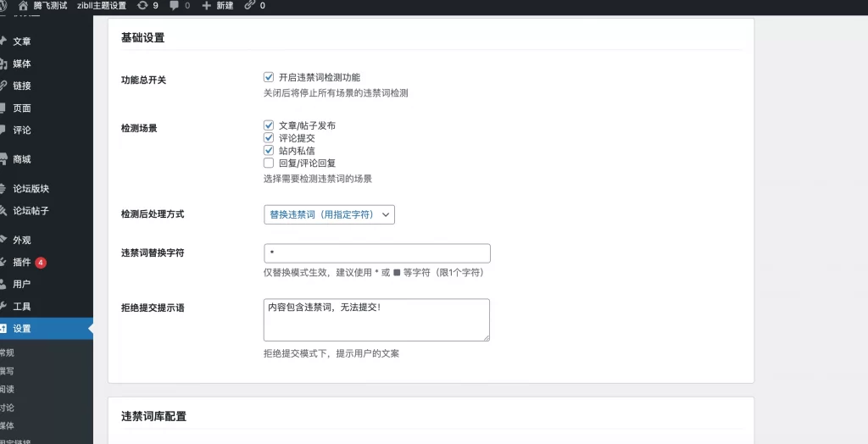868x444 pixels.
Task: Click the 违禁词库配置 heading
Action: (x=154, y=416)
